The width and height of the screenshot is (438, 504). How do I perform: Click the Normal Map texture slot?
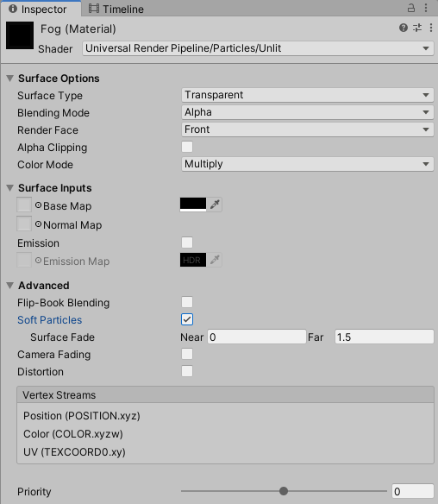(x=24, y=224)
